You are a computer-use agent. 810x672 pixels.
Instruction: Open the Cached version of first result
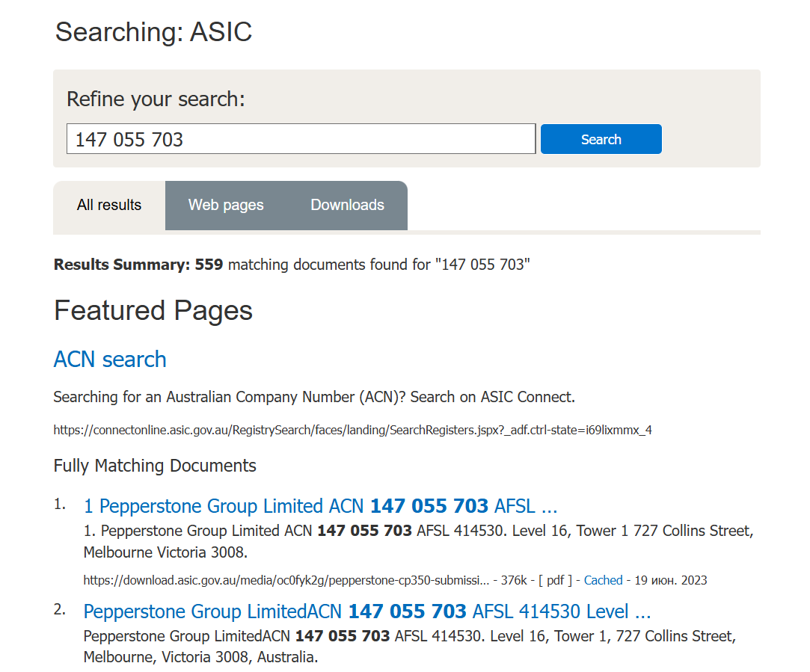coord(603,580)
